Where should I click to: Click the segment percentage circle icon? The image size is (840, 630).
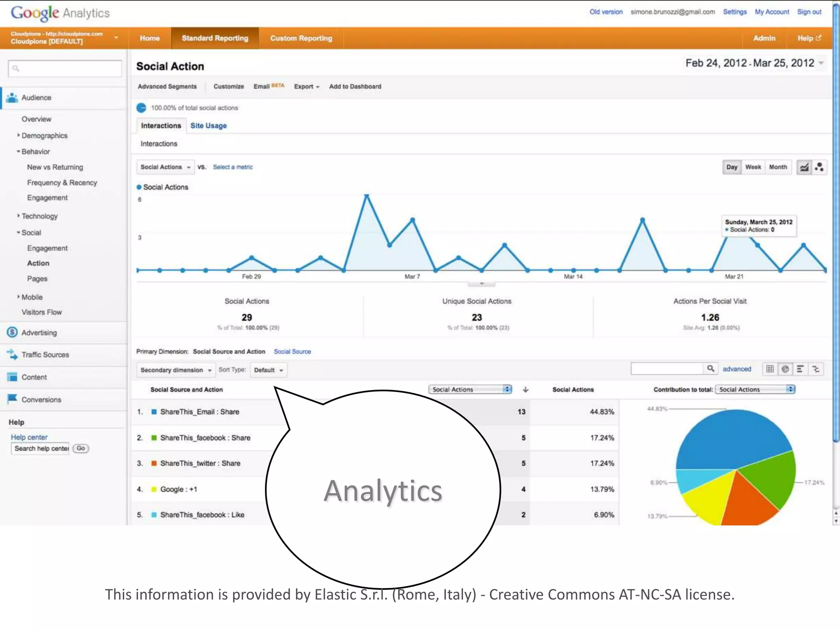coord(142,108)
